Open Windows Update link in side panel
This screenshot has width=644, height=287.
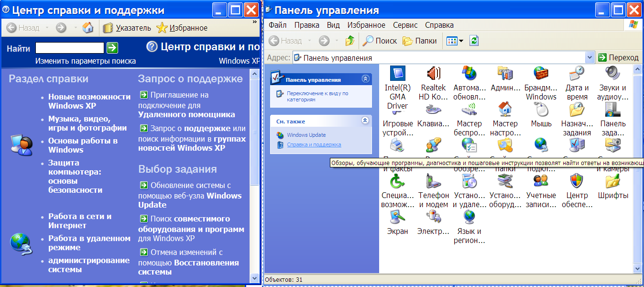306,135
